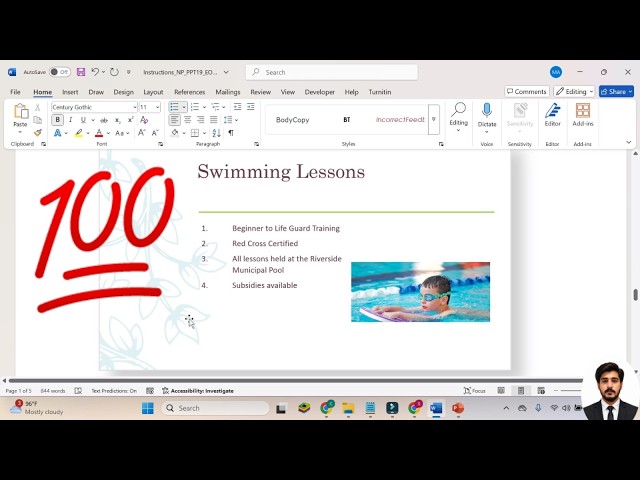
Task: Apply subscript formatting
Action: pyautogui.click(x=118, y=120)
